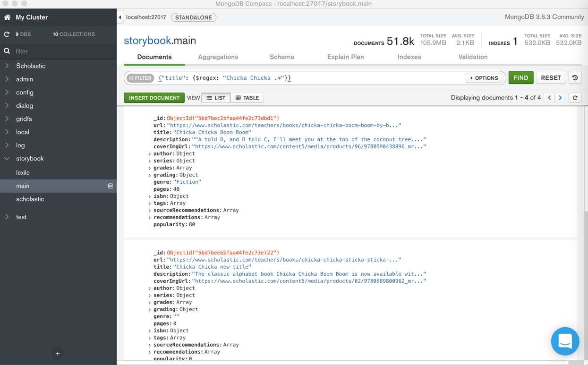Open the Explain Plan tab

[x=346, y=57]
